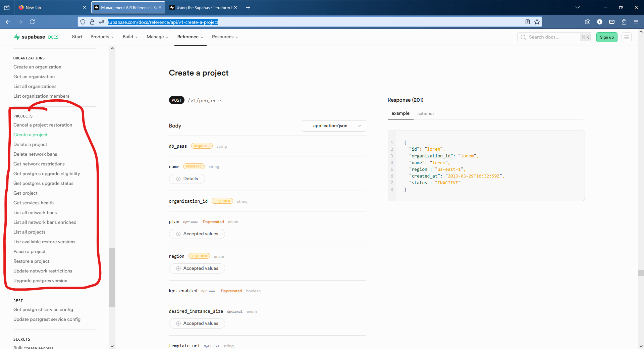The image size is (644, 349).
Task: Expand Accepted values for desired_instance_size
Action: tap(197, 323)
